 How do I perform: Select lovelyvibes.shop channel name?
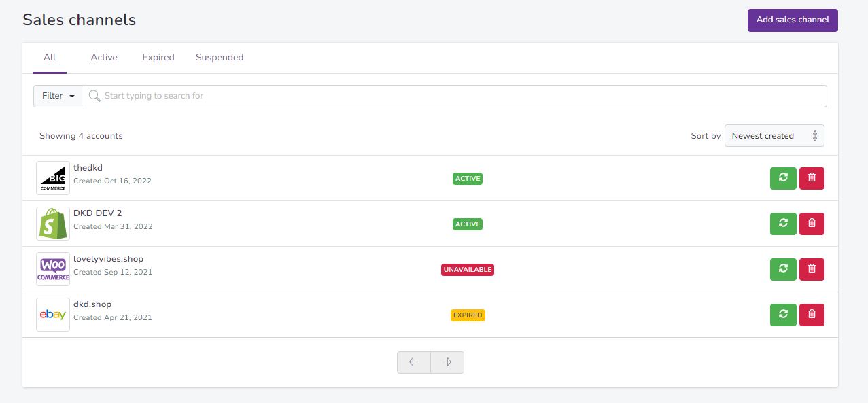click(109, 259)
